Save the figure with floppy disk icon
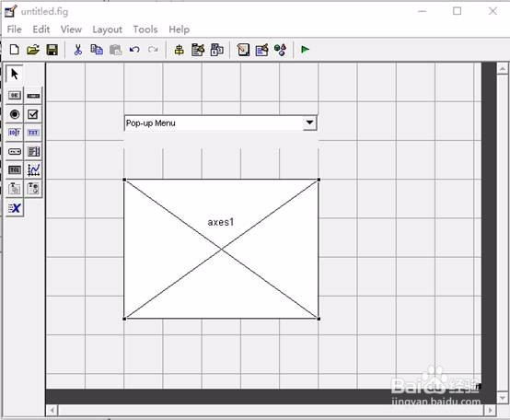The height and width of the screenshot is (420, 510). [52, 50]
